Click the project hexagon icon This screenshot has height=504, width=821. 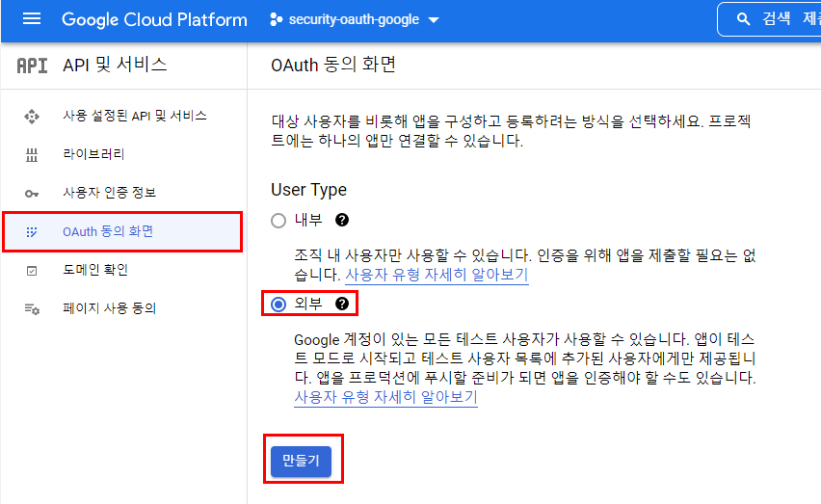pyautogui.click(x=276, y=20)
